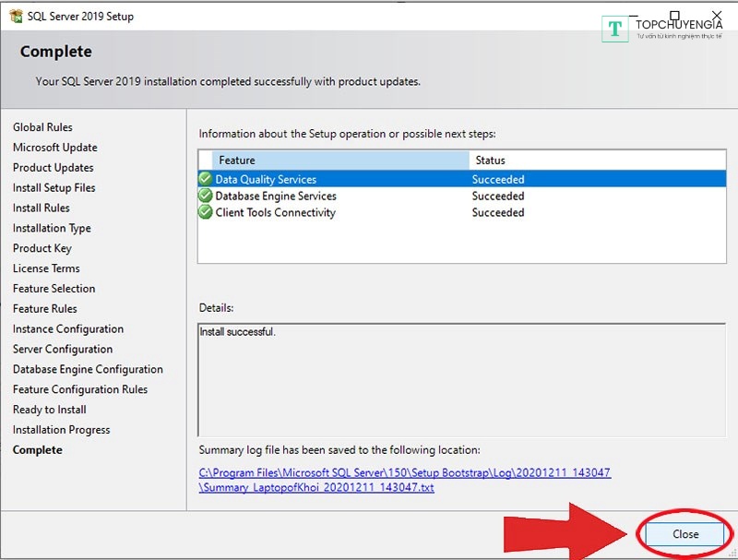Viewport: 738px width, 560px height.
Task: Choose Database Engine Configuration in sidebar
Action: tap(88, 369)
